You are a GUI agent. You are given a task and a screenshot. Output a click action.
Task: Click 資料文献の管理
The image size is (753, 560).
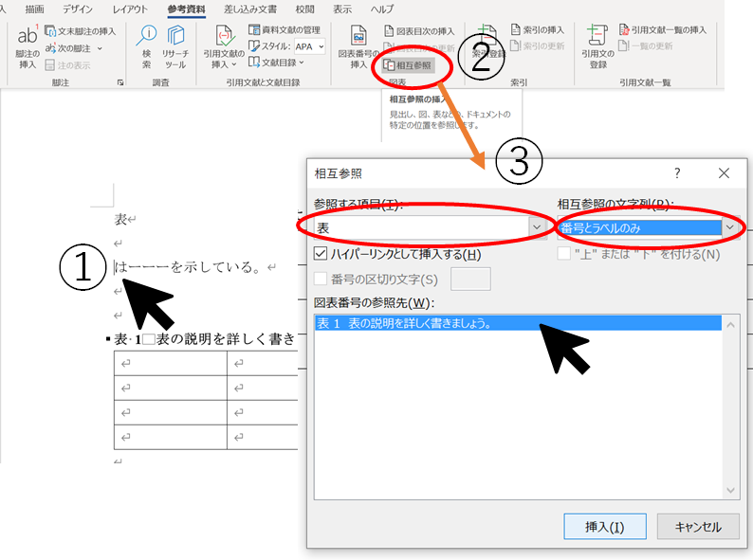pyautogui.click(x=285, y=29)
